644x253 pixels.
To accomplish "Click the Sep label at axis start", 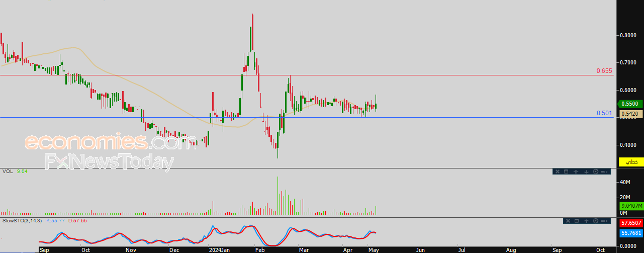I will 44,249.
